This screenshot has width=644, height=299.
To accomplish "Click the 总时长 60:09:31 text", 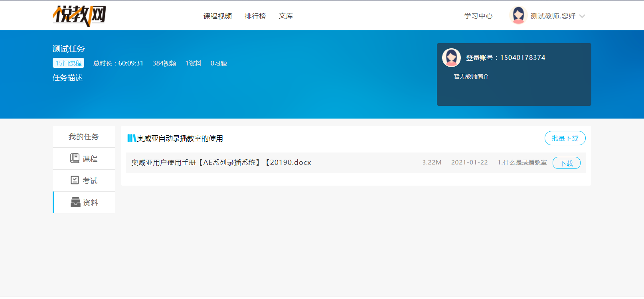I will coord(118,63).
